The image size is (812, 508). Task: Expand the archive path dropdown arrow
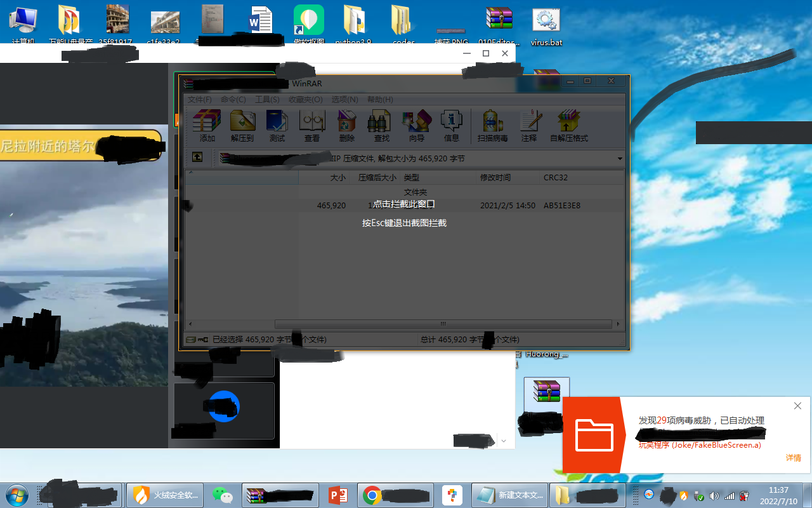(x=620, y=159)
